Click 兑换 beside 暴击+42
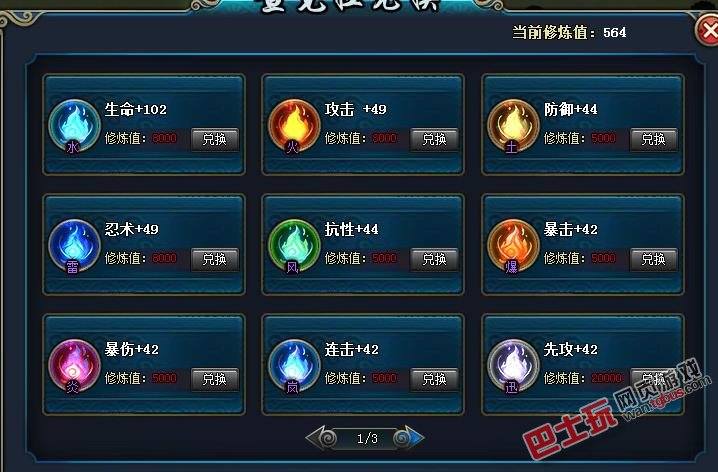Screen dimensions: 718x472 [x=653, y=260]
